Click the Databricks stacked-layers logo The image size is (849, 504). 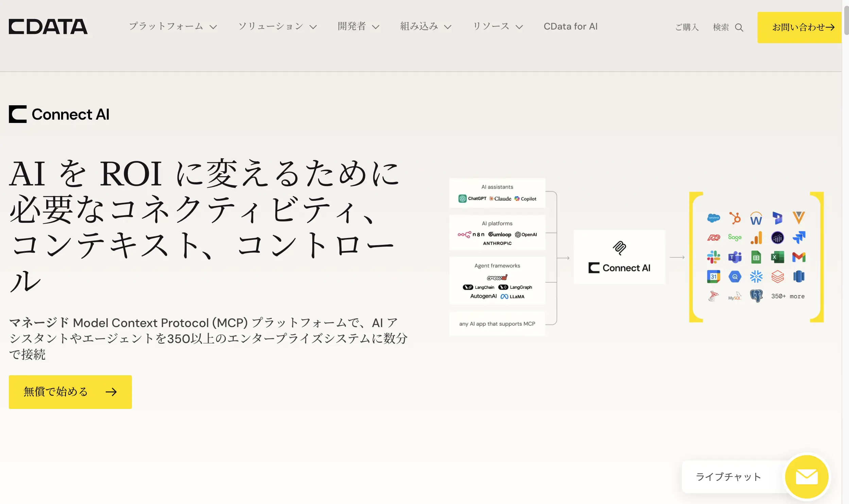tap(777, 276)
